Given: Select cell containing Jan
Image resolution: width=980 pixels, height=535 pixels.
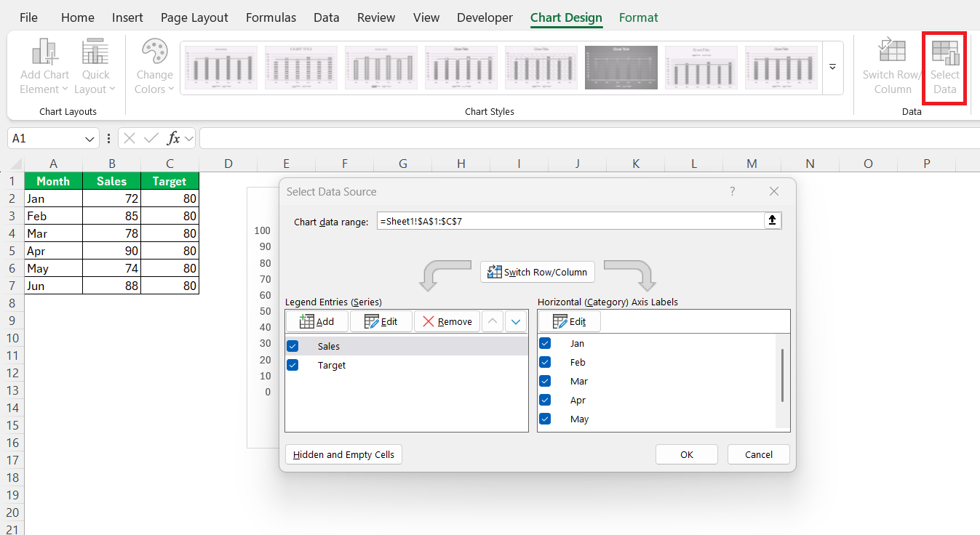Looking at the screenshot, I should click(53, 198).
